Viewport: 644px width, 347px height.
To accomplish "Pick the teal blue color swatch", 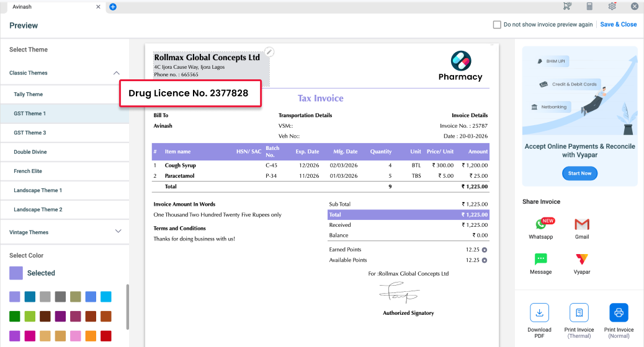I will 30,297.
